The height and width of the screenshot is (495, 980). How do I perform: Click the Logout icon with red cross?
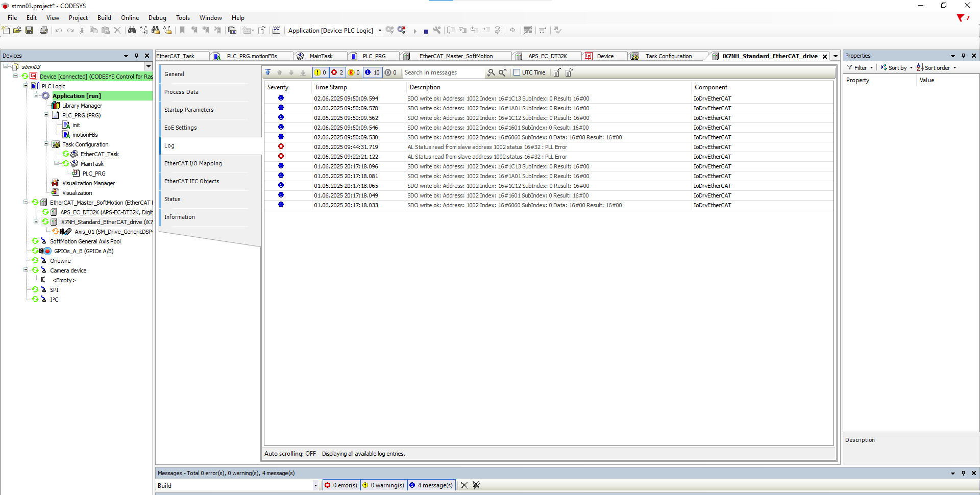[402, 30]
